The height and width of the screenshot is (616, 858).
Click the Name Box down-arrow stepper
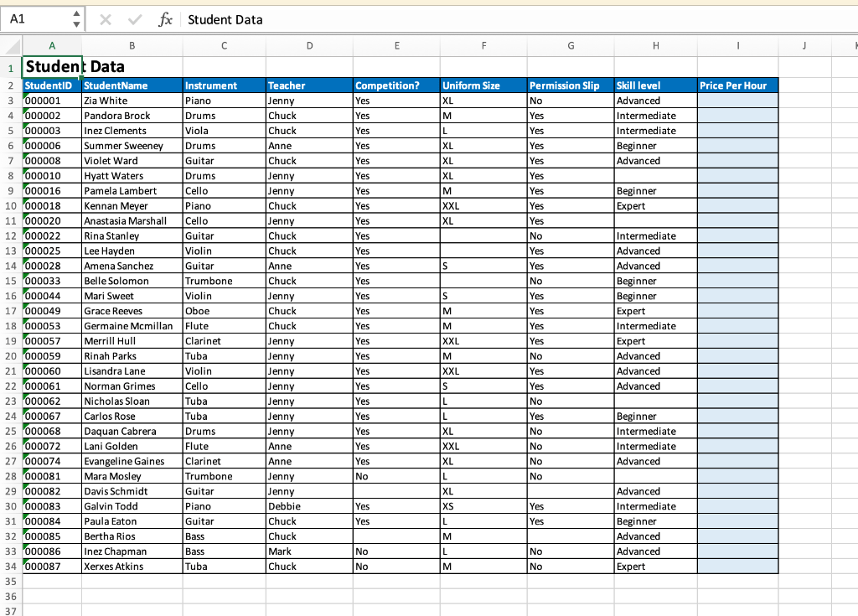coord(76,24)
